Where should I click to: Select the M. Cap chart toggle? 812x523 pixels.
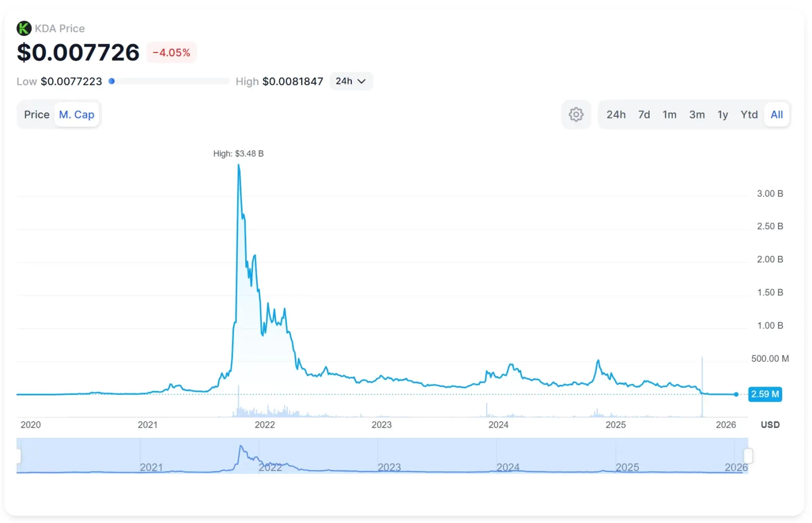(76, 115)
